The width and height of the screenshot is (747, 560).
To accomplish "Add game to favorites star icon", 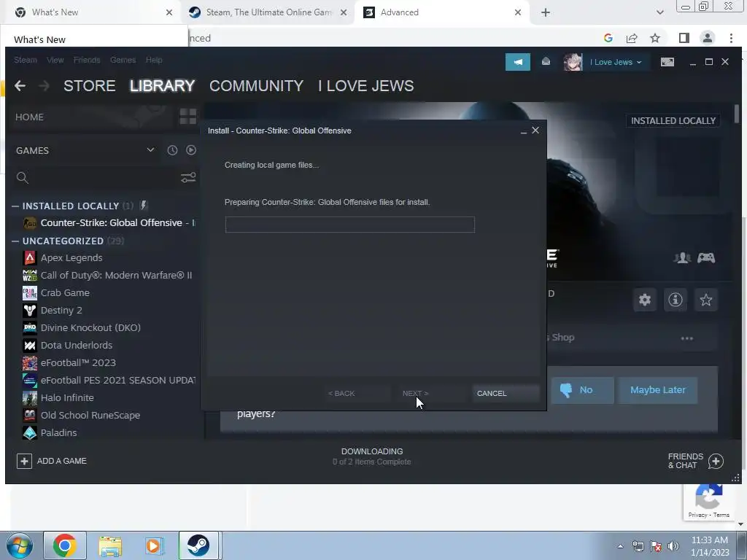I will pos(706,300).
